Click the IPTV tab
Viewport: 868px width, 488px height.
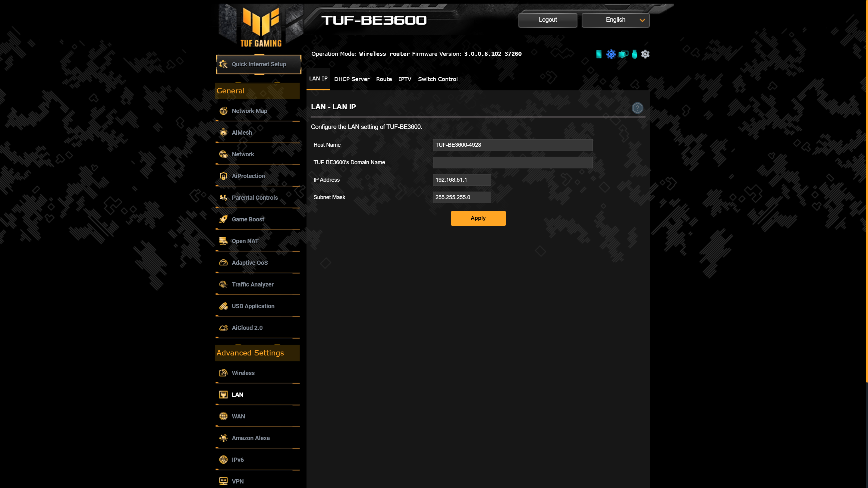coord(405,79)
